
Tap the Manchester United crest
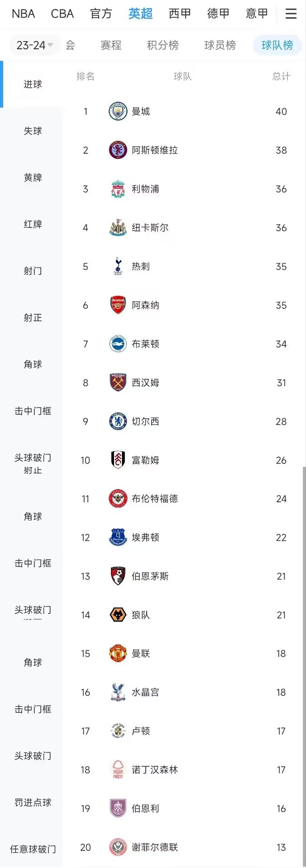pyautogui.click(x=118, y=654)
